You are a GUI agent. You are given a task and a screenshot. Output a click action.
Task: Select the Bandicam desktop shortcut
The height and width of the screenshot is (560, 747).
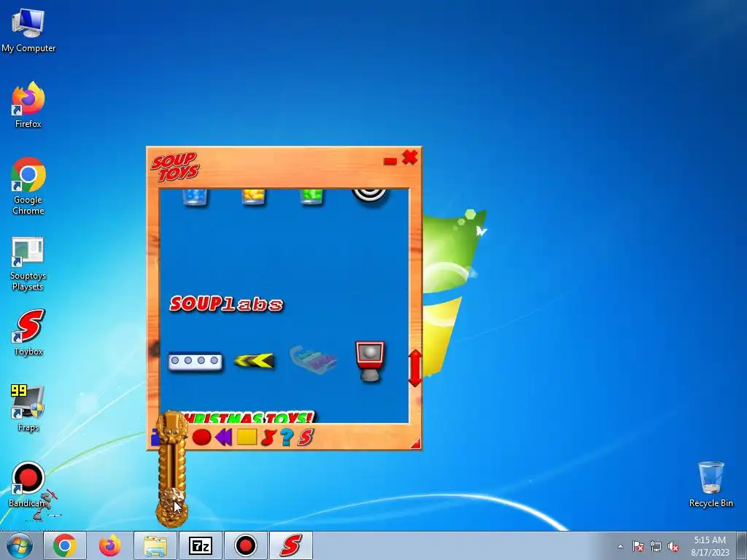(x=28, y=484)
